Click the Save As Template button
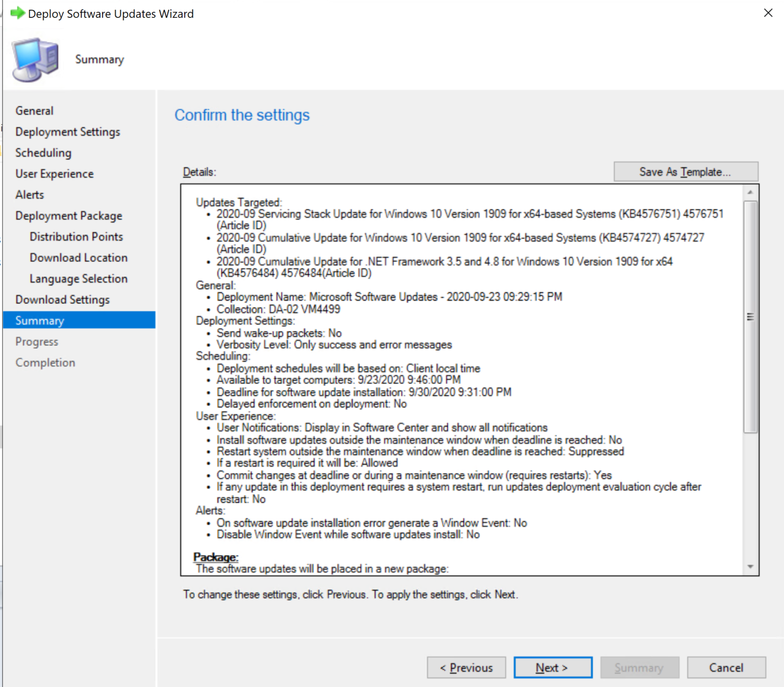Screen dimensions: 784x687 tap(685, 172)
